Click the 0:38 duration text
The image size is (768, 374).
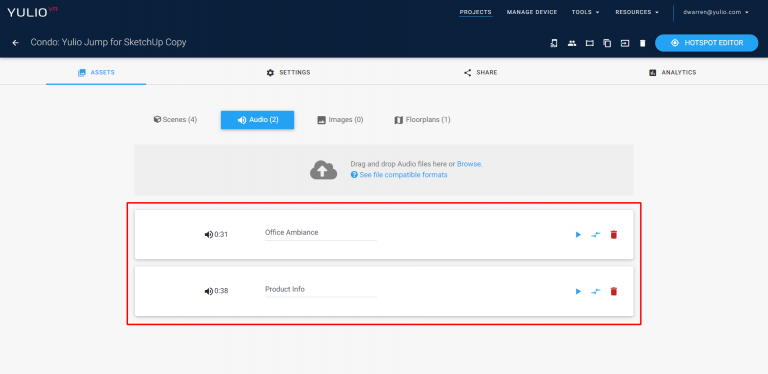click(221, 291)
